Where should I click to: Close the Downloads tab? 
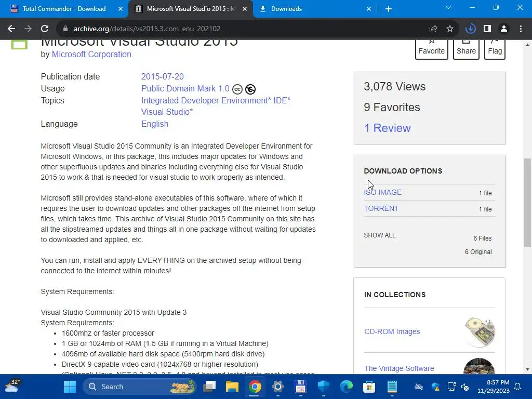[x=369, y=9]
